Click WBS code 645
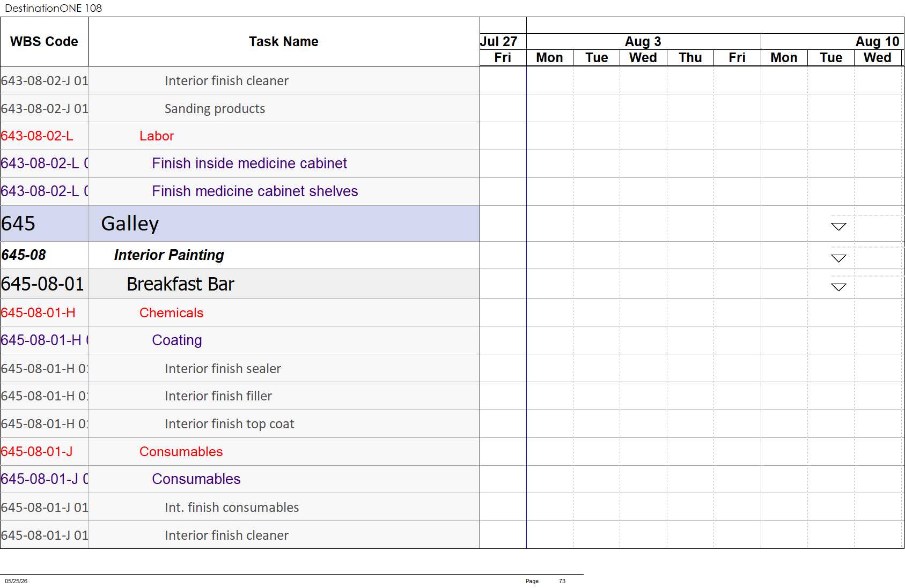This screenshot has height=588, width=905. 18,224
